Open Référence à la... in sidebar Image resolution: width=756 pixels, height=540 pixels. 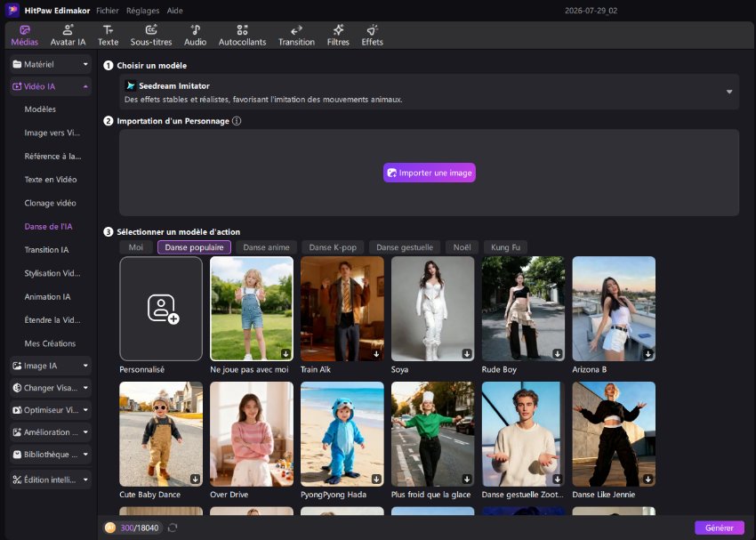coord(52,157)
